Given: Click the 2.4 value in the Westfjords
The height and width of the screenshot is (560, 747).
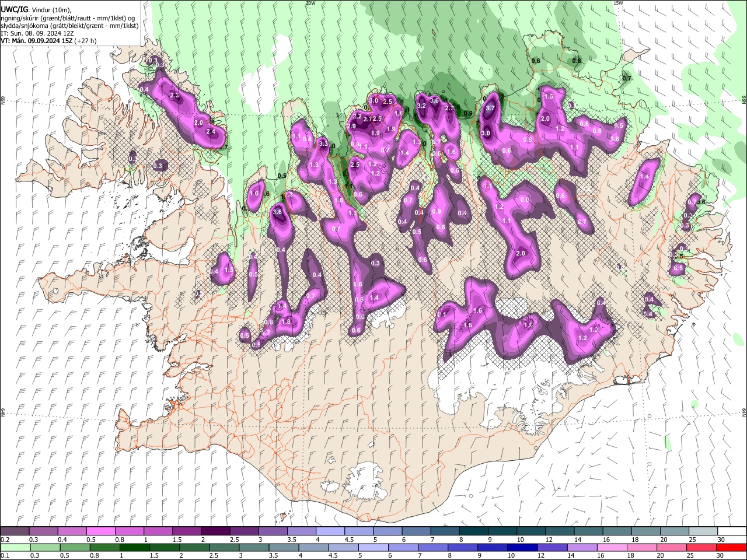Looking at the screenshot, I should (211, 132).
